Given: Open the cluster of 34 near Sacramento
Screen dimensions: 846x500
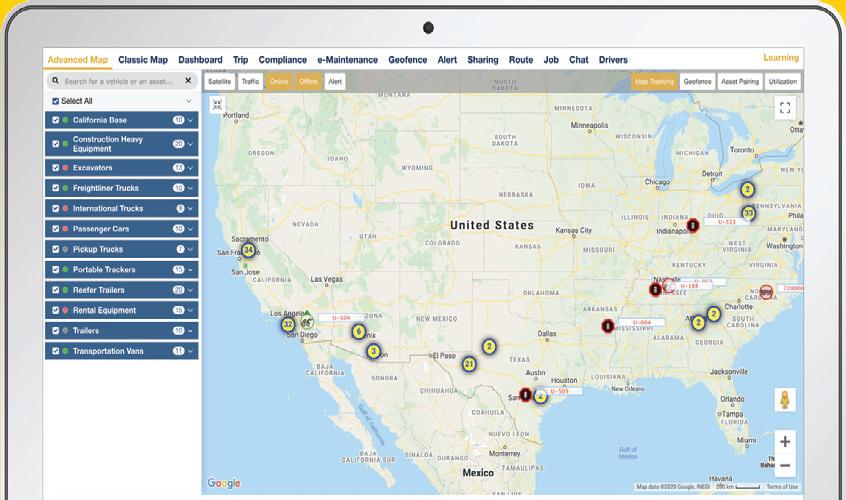Looking at the screenshot, I should tap(248, 250).
